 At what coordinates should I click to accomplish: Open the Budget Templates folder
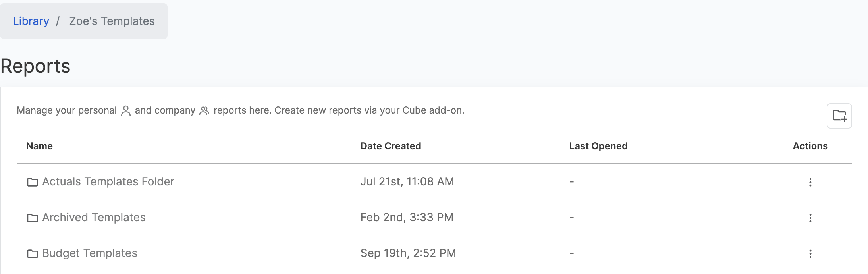click(90, 253)
